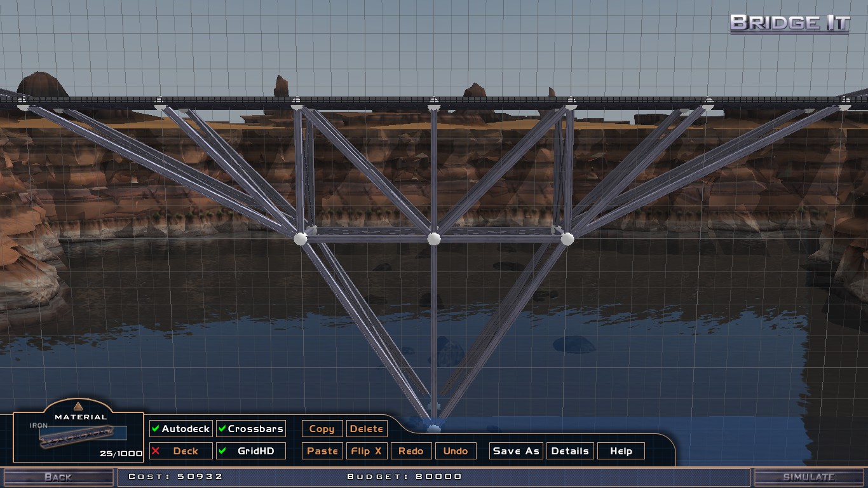Screen dimensions: 868x488
Task: Click the Budget: 80000 readout
Action: [x=404, y=477]
